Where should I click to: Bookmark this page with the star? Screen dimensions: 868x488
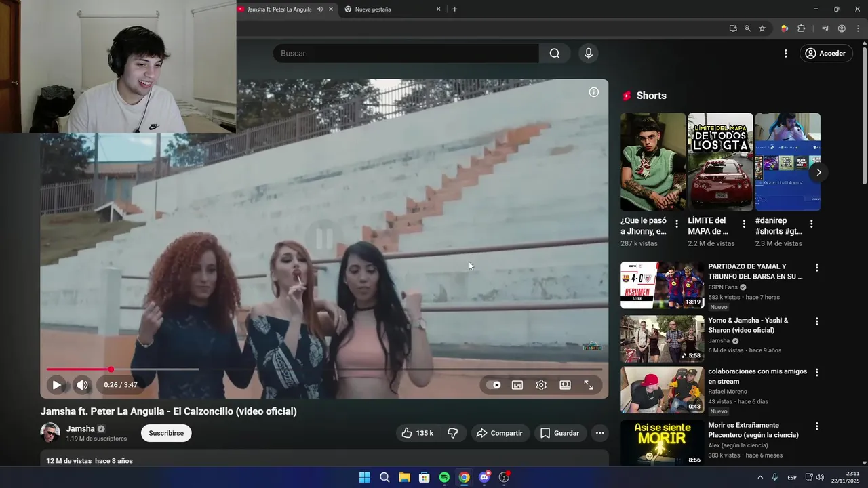[x=762, y=28]
